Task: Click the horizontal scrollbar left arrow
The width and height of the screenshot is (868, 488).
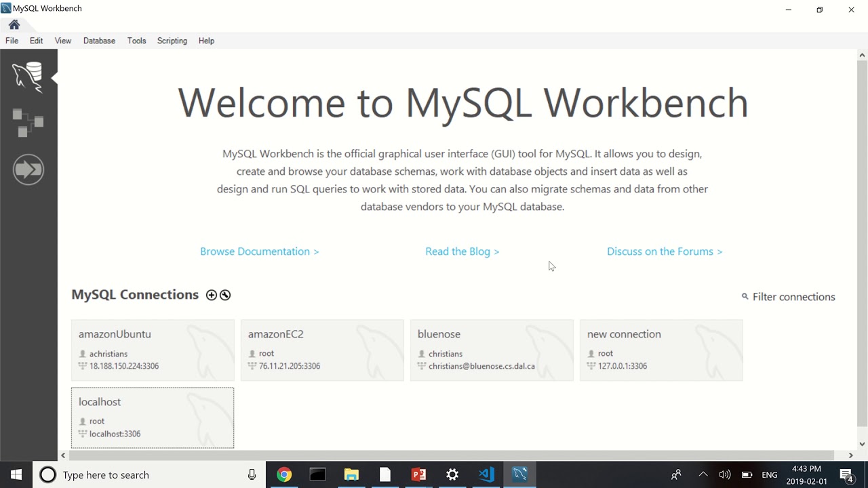Action: (63, 455)
